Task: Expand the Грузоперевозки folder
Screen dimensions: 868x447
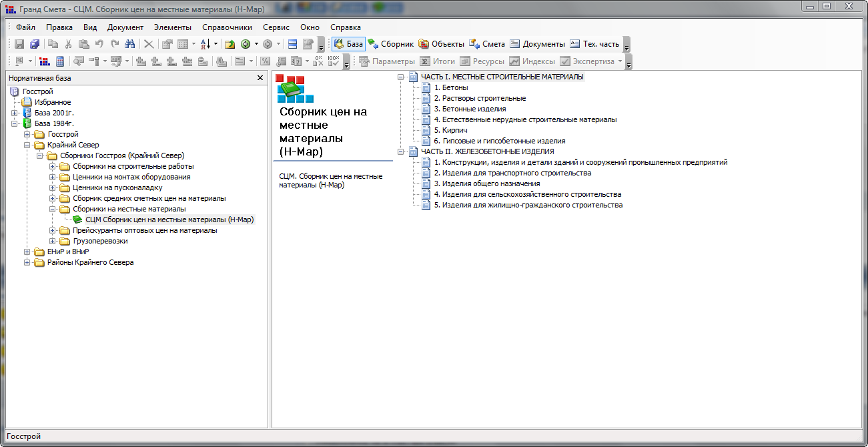Action: click(x=53, y=241)
